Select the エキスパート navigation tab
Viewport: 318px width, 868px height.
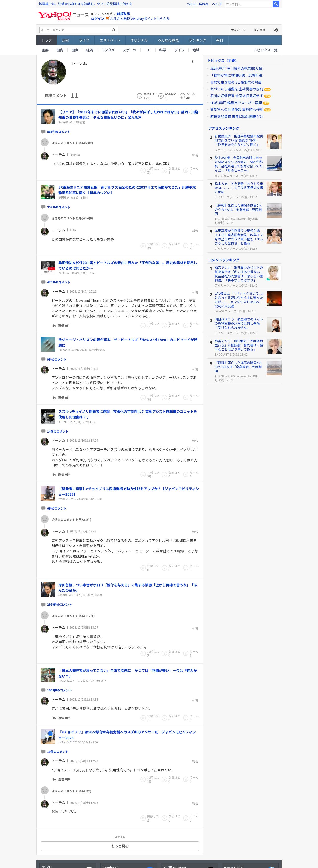pyautogui.click(x=110, y=40)
